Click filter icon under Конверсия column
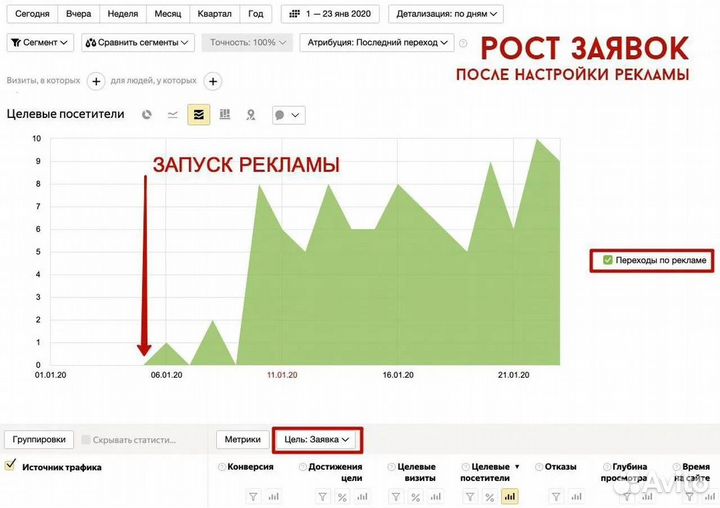The height and width of the screenshot is (508, 720). tap(253, 497)
